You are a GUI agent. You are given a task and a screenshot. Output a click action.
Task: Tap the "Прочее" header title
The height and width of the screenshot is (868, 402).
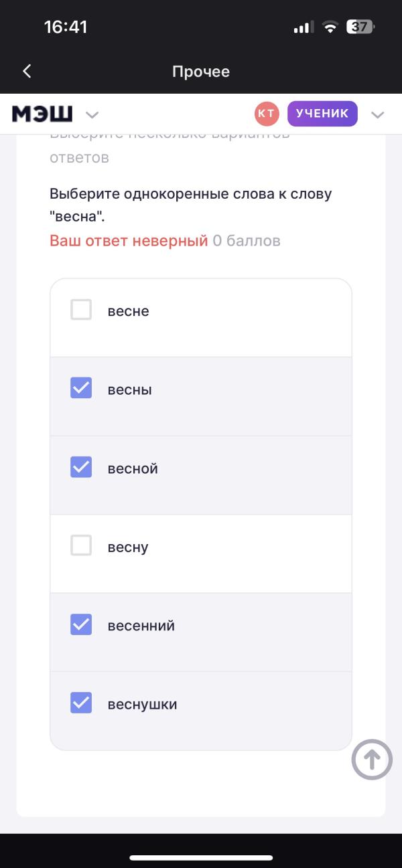point(201,72)
